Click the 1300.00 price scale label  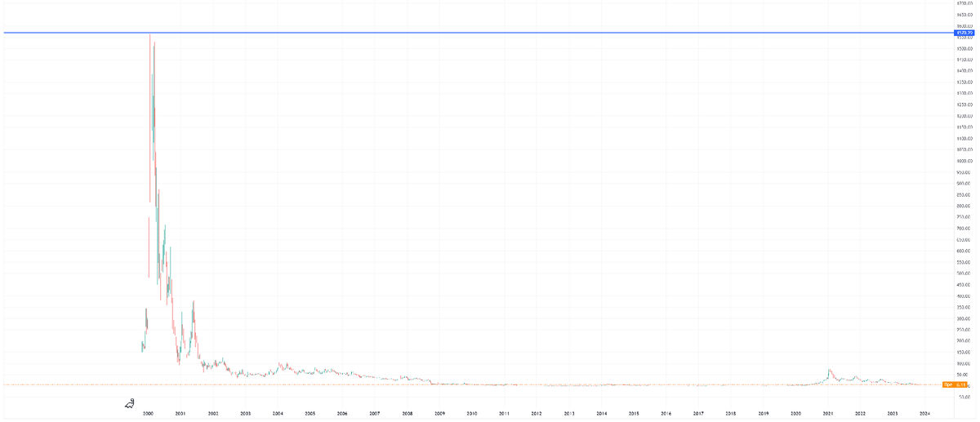[963, 94]
